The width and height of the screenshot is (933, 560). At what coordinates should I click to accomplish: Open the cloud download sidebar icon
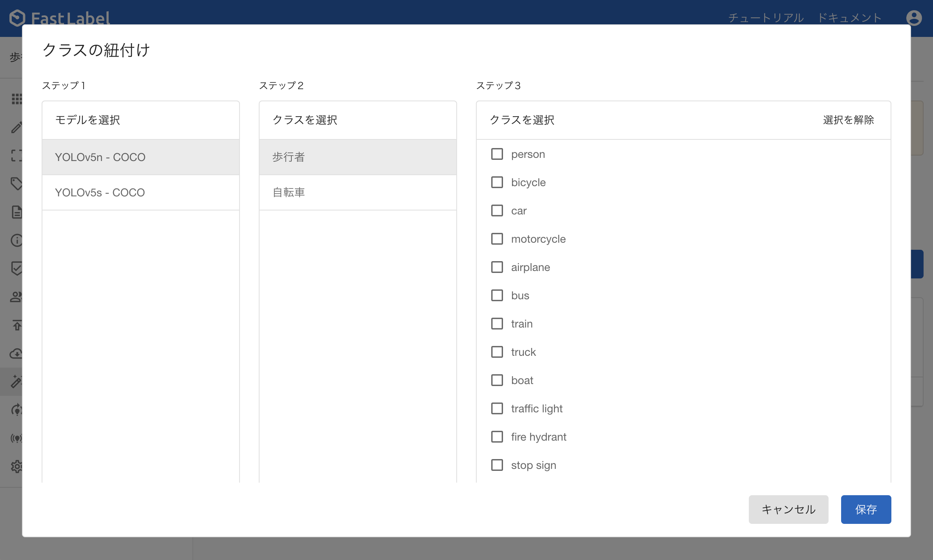pos(16,353)
